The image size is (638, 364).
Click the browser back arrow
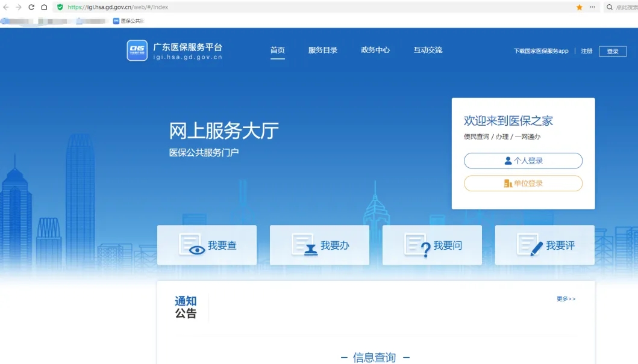point(6,7)
